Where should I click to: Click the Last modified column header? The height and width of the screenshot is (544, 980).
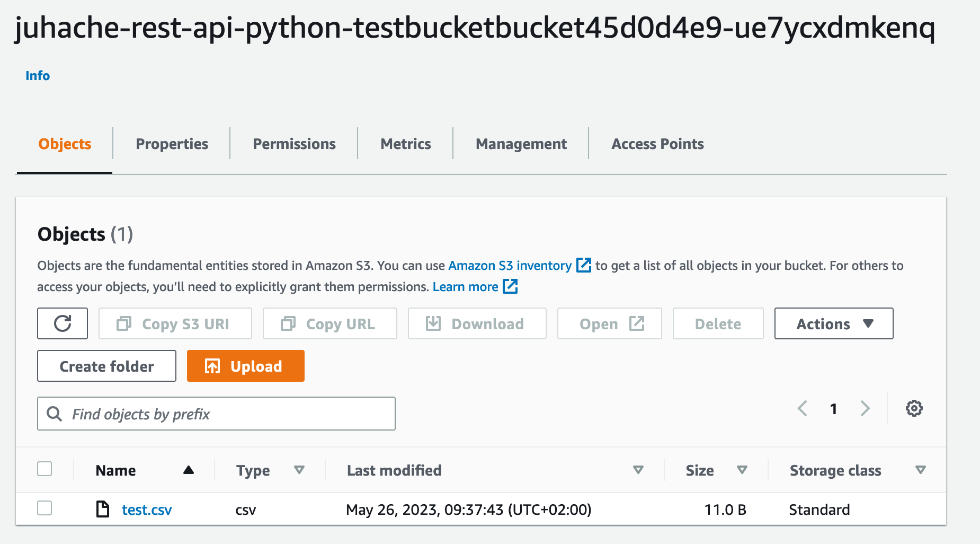coord(394,470)
